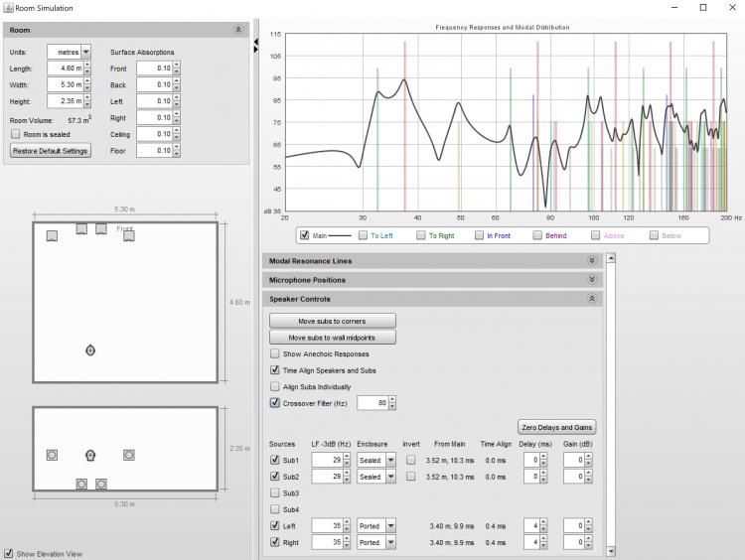The image size is (745, 560).
Task: Click the right speaker in elevation view
Action: [129, 455]
